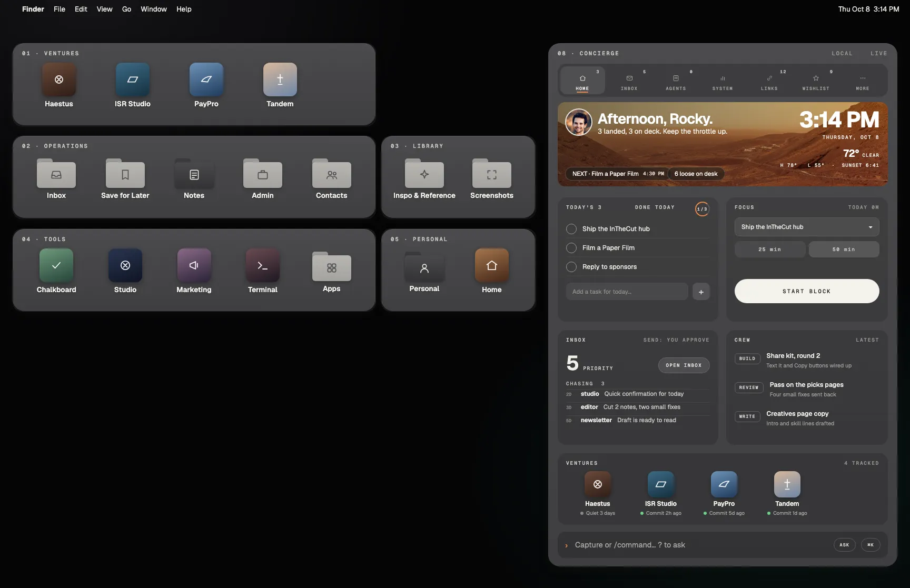Click the Start Block button
This screenshot has height=588, width=910.
click(807, 291)
